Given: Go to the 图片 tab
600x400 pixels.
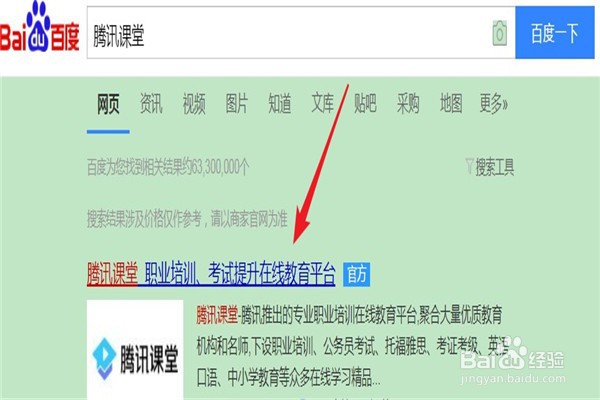Looking at the screenshot, I should (236, 103).
